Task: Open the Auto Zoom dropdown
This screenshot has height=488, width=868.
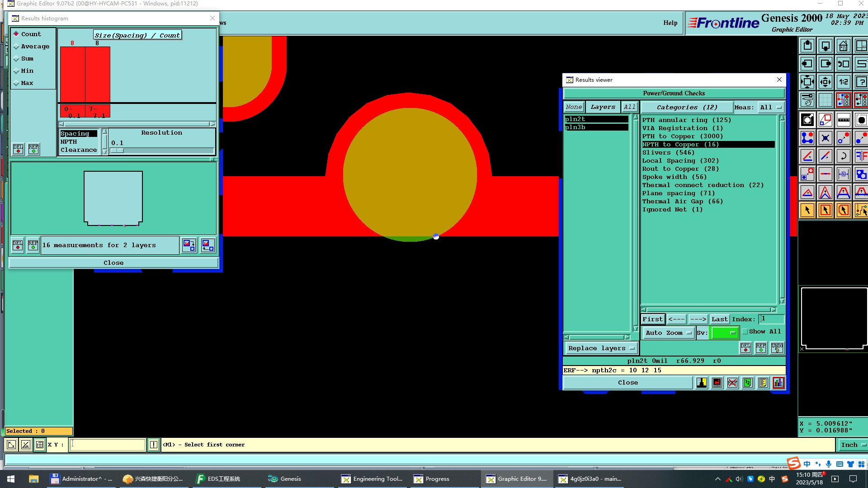Action: tap(668, 333)
